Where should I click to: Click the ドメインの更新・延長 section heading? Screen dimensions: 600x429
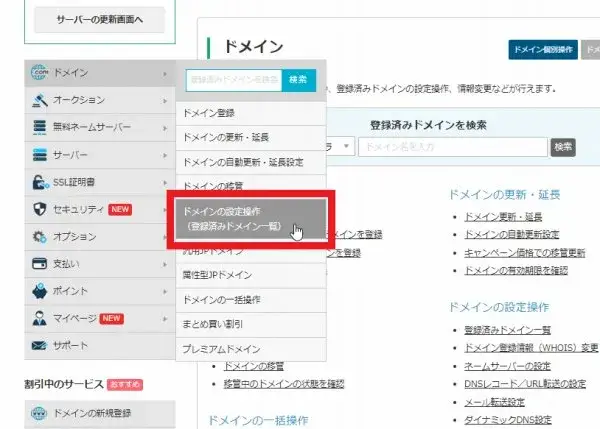(504, 195)
